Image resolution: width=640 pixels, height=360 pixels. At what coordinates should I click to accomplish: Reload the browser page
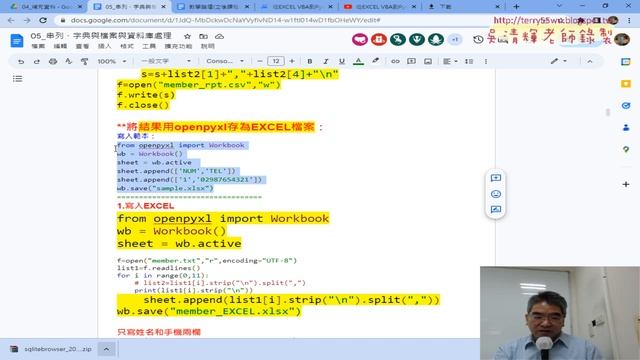pos(43,20)
